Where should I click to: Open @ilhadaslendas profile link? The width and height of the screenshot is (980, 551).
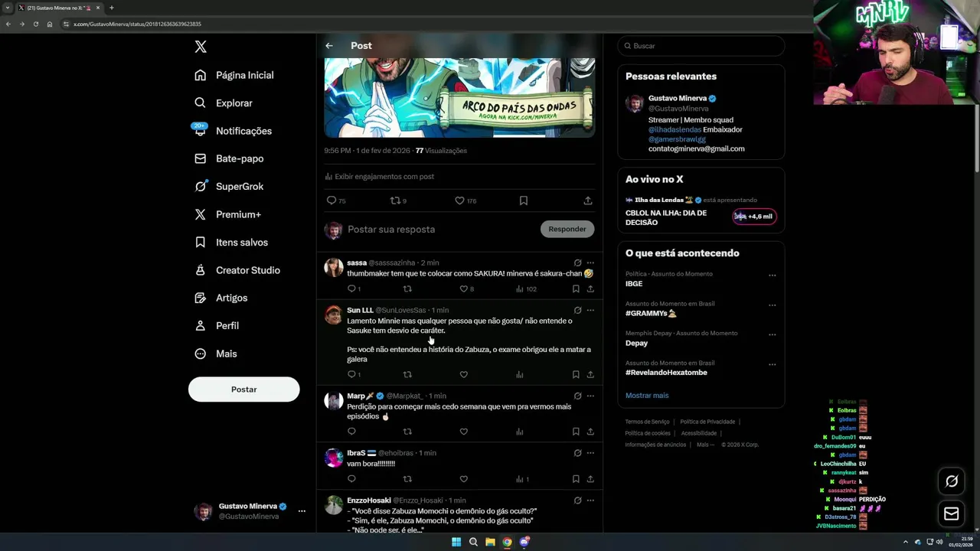click(x=675, y=129)
